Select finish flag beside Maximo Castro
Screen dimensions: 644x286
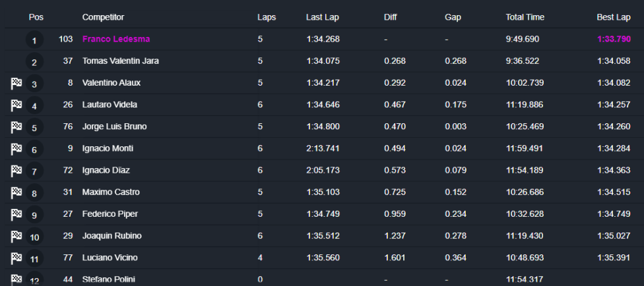click(x=16, y=192)
